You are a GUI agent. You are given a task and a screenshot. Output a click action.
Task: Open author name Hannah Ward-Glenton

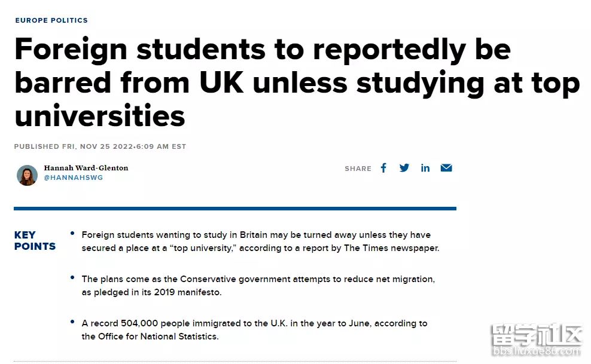86,168
